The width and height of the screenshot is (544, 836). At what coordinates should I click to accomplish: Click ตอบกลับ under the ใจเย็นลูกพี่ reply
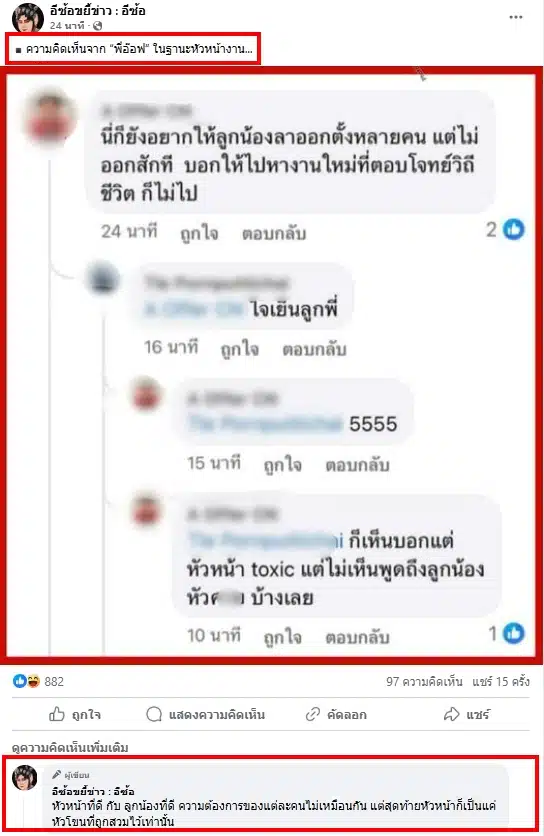[314, 349]
